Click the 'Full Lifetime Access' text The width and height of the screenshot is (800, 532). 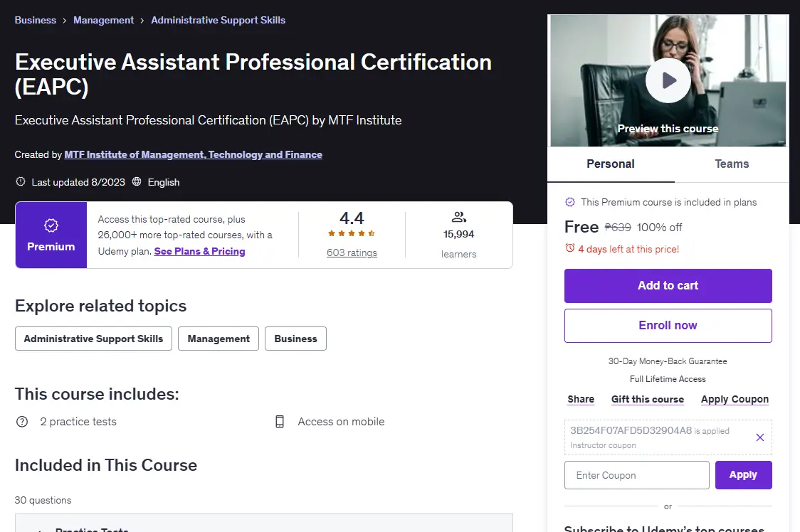[668, 379]
